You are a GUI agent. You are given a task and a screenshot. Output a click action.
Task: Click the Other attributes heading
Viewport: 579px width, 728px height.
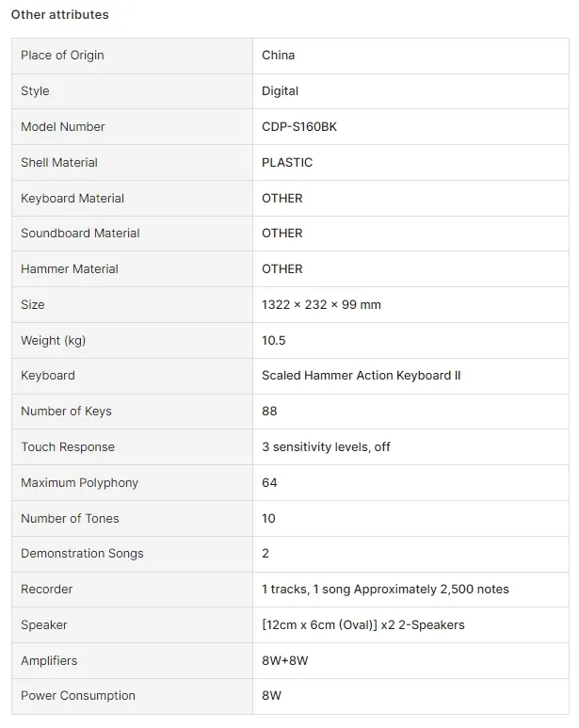coord(60,15)
